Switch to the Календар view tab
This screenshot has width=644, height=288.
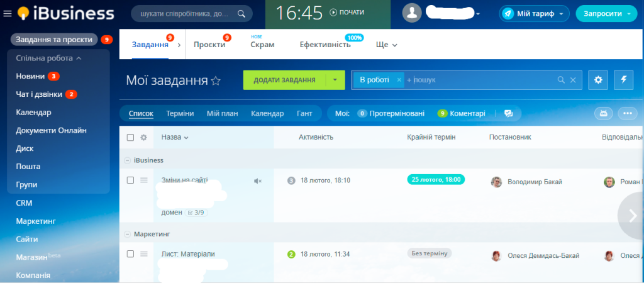[267, 113]
